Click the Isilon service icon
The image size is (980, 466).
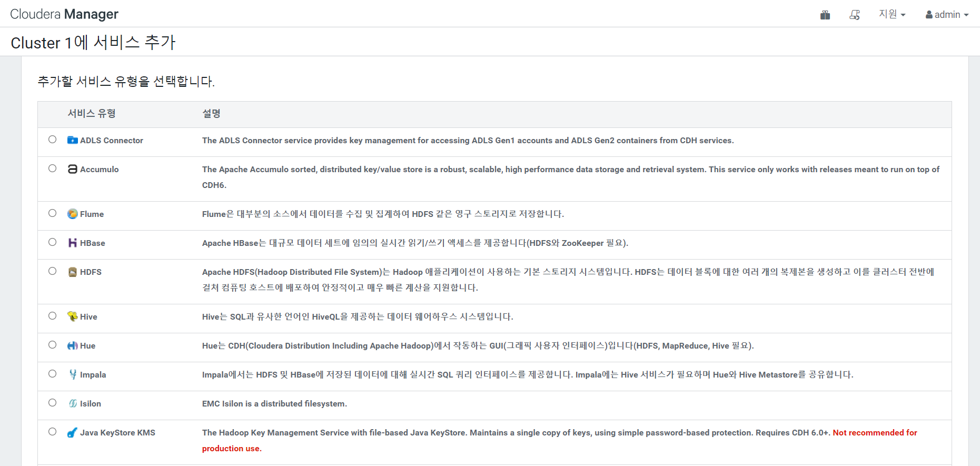[73, 403]
